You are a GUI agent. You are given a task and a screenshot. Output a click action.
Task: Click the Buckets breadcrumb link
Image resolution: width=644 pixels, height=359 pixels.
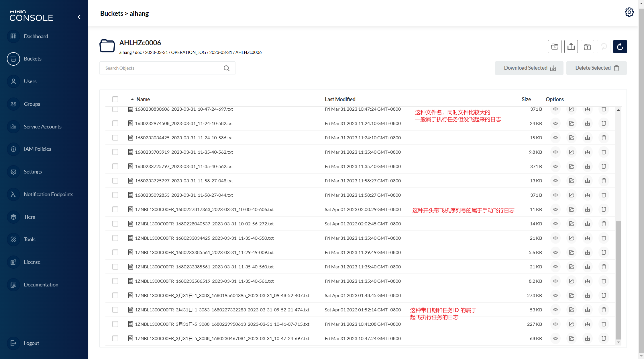click(x=111, y=13)
